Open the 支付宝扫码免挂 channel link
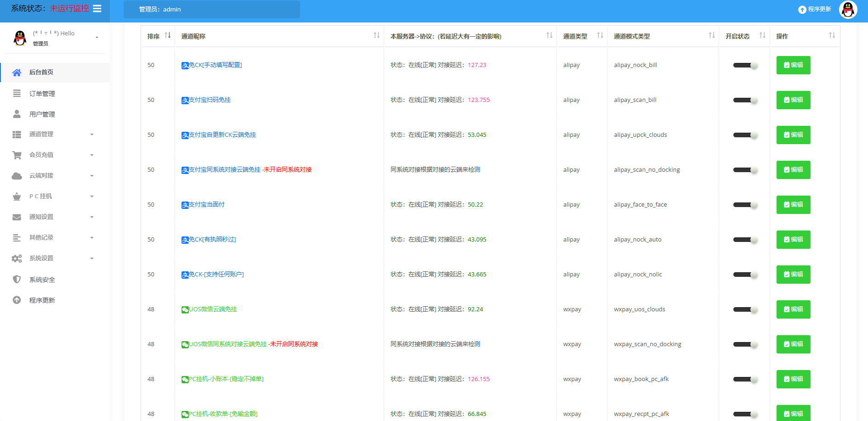868x421 pixels. 210,100
